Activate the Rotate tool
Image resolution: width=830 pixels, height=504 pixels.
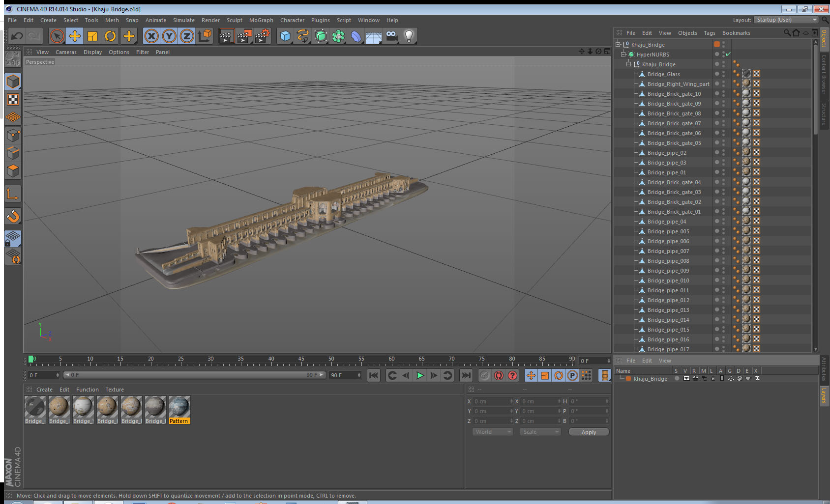tap(110, 36)
